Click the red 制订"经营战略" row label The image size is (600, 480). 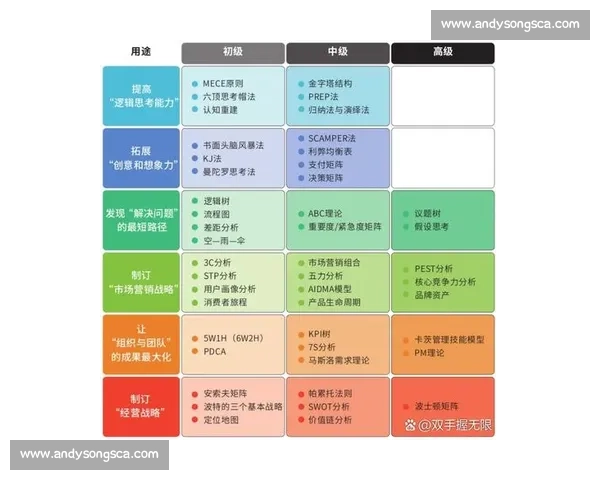[x=141, y=407]
